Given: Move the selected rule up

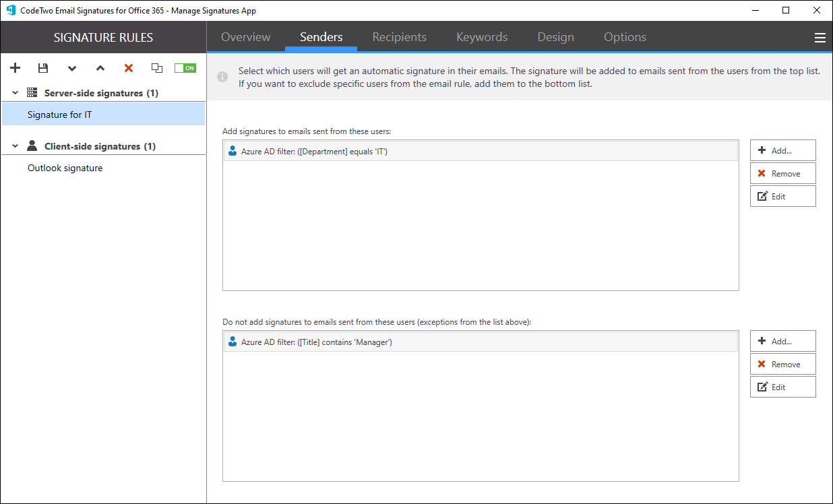Looking at the screenshot, I should click(x=100, y=68).
